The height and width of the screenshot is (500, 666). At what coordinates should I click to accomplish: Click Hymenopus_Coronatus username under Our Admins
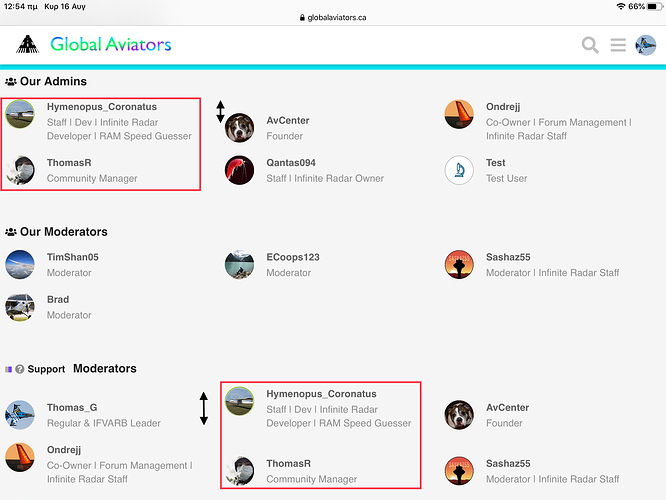pos(102,107)
